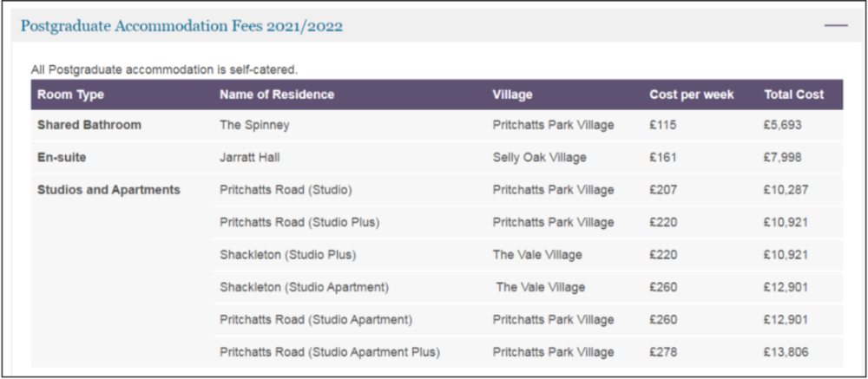Viewport: 868px width, 379px height.
Task: Click Studios and Apartments room type
Action: pyautogui.click(x=108, y=190)
